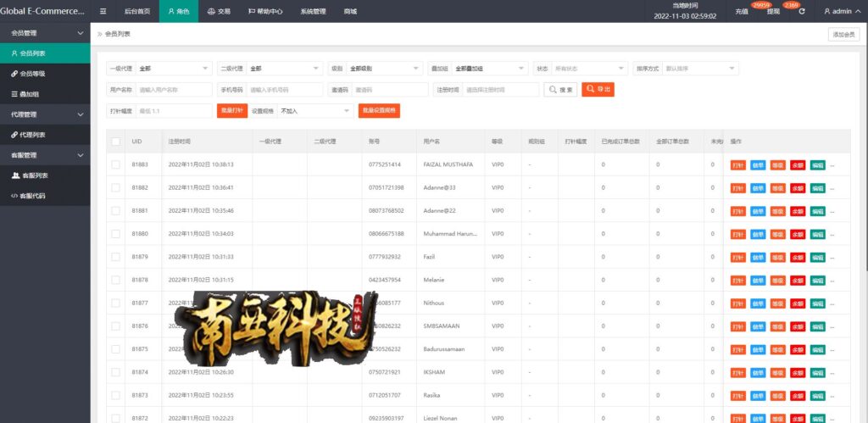Click the orange 导出 export button
Viewport: 868px width, 423px height.
tap(598, 90)
